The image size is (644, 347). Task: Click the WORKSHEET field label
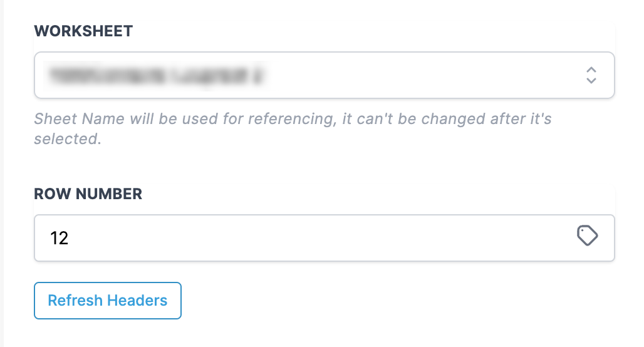(x=83, y=31)
